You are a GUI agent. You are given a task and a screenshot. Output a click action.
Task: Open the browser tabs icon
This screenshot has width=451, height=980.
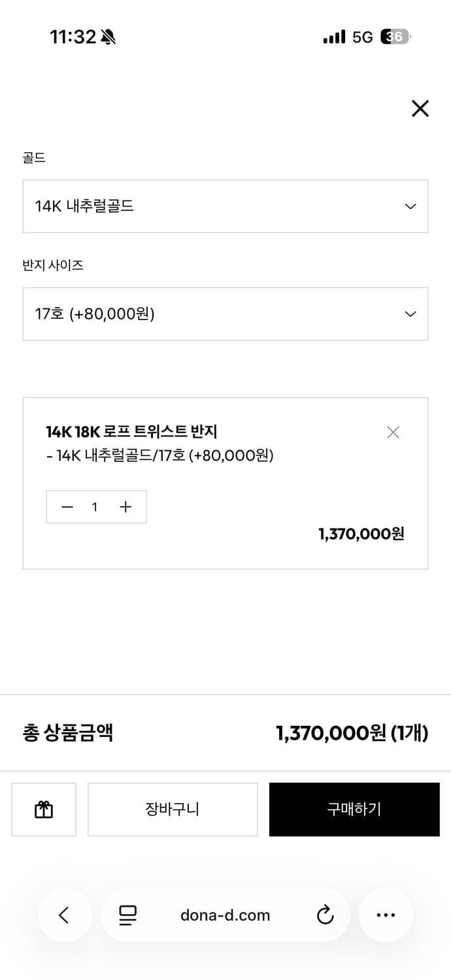pyautogui.click(x=127, y=915)
